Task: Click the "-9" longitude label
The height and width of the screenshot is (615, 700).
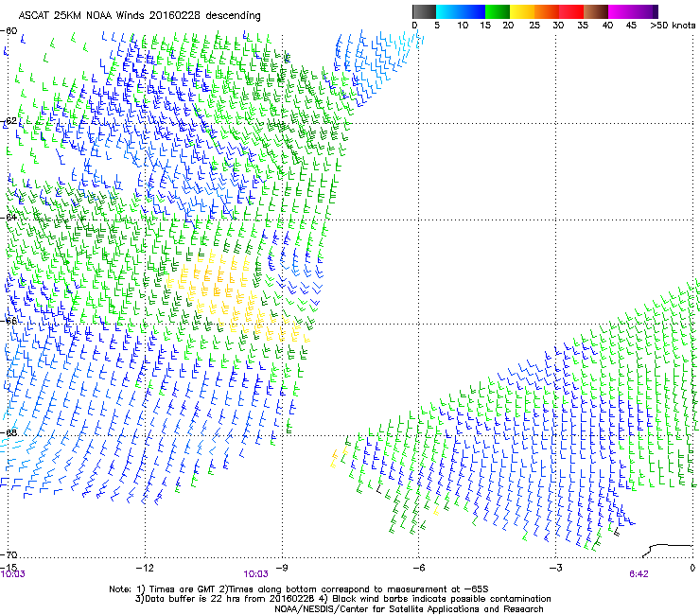Action: (x=281, y=568)
